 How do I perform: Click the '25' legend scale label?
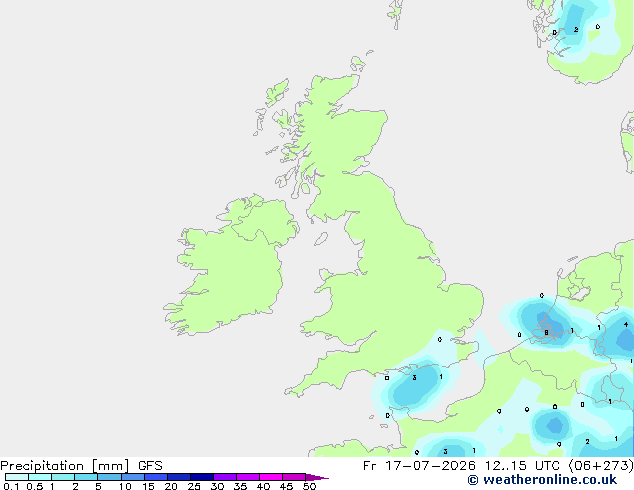point(194,486)
